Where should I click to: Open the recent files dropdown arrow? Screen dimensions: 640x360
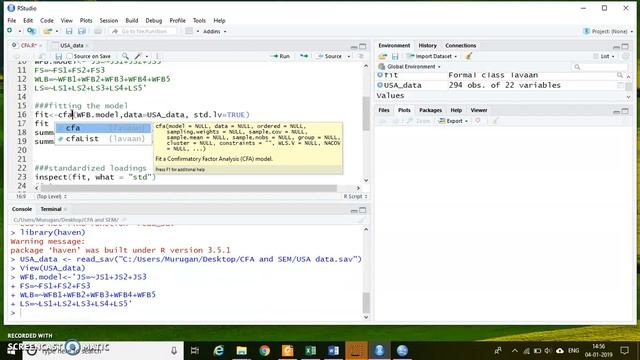(57, 31)
